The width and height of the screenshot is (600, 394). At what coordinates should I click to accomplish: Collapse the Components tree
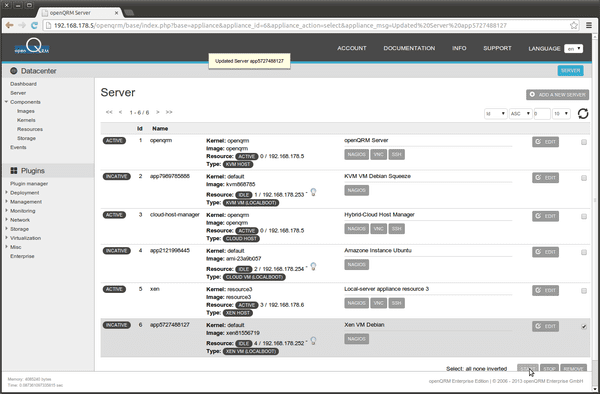click(7, 102)
